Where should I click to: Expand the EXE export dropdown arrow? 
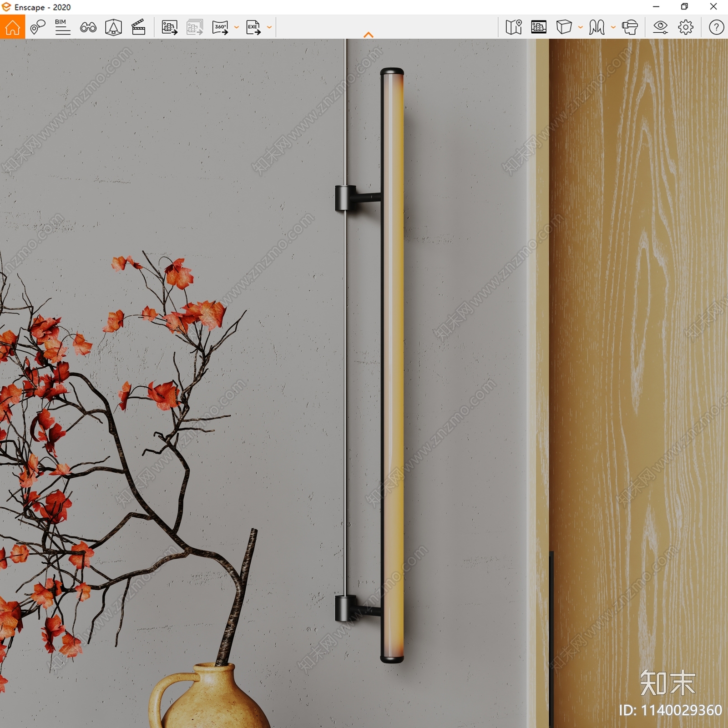click(269, 27)
